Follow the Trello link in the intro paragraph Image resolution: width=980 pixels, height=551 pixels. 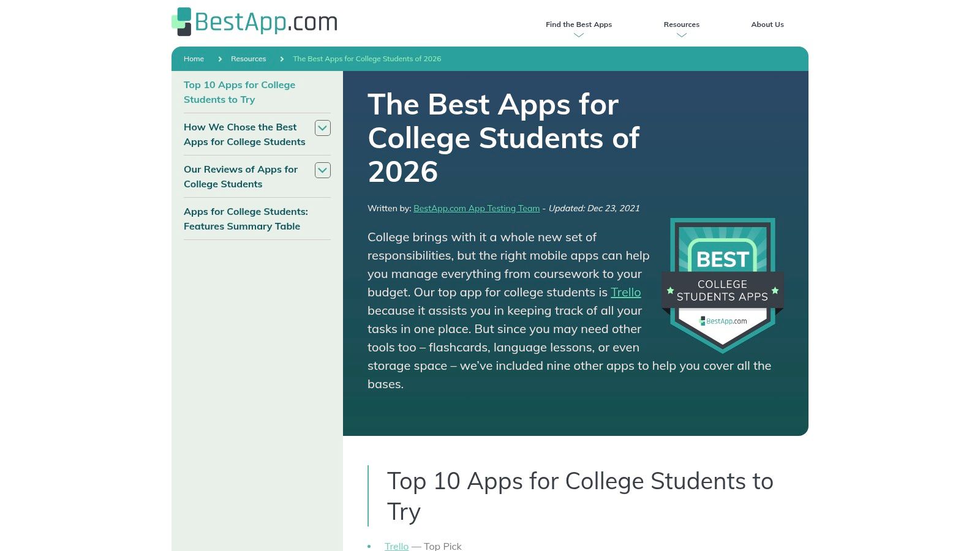[x=625, y=293]
